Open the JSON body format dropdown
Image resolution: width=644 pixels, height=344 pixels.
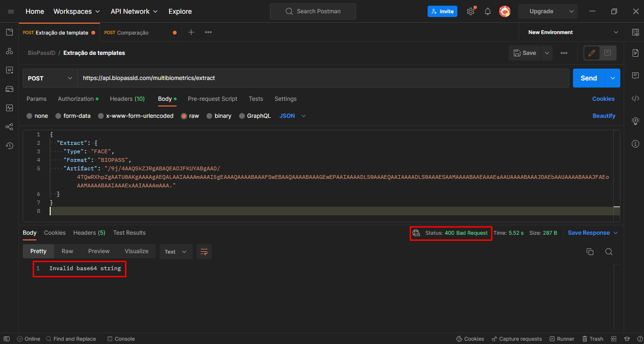pyautogui.click(x=293, y=116)
